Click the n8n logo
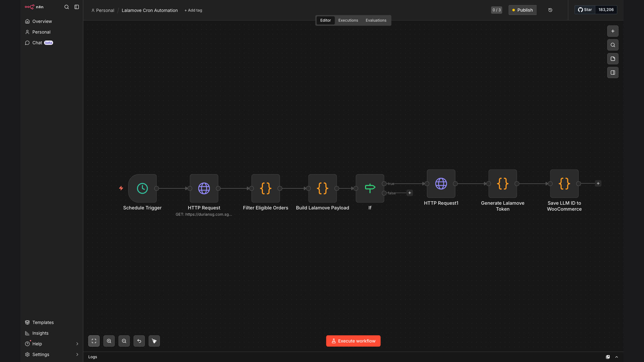 (x=34, y=7)
